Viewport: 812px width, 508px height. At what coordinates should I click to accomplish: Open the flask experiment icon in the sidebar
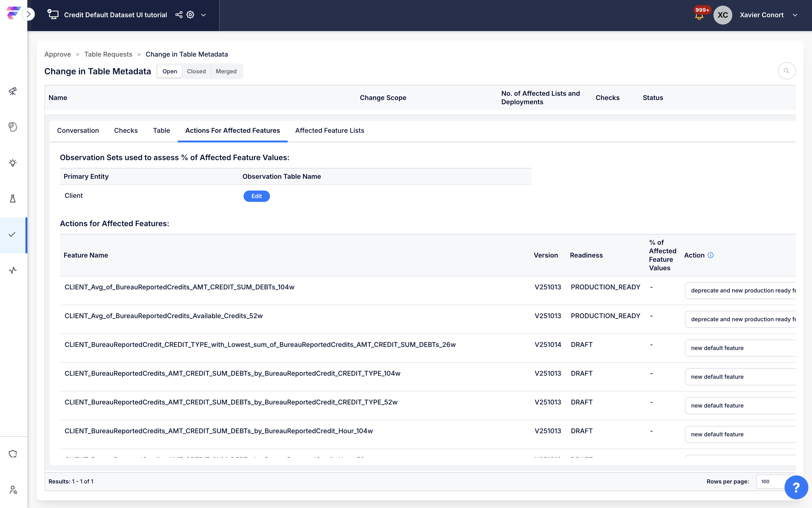[13, 199]
